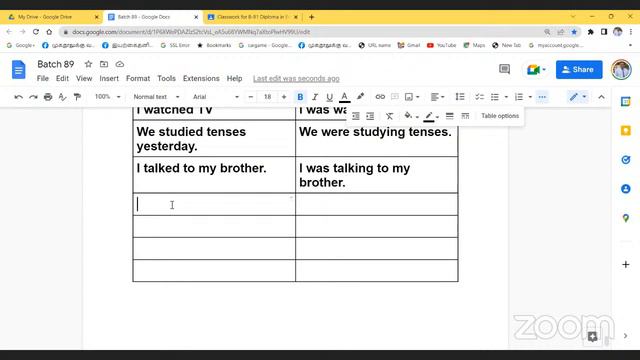Open the text alignment dropdown
The width and height of the screenshot is (640, 360).
click(438, 97)
